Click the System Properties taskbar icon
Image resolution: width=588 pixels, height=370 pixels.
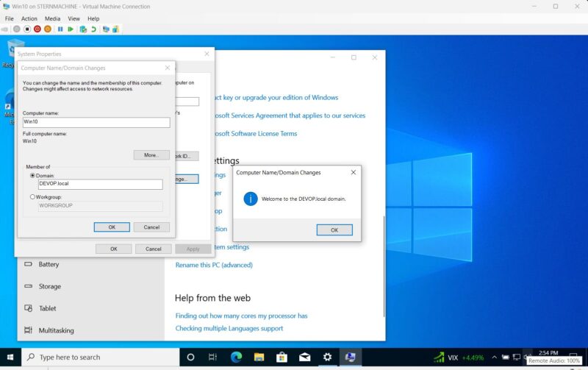(351, 357)
